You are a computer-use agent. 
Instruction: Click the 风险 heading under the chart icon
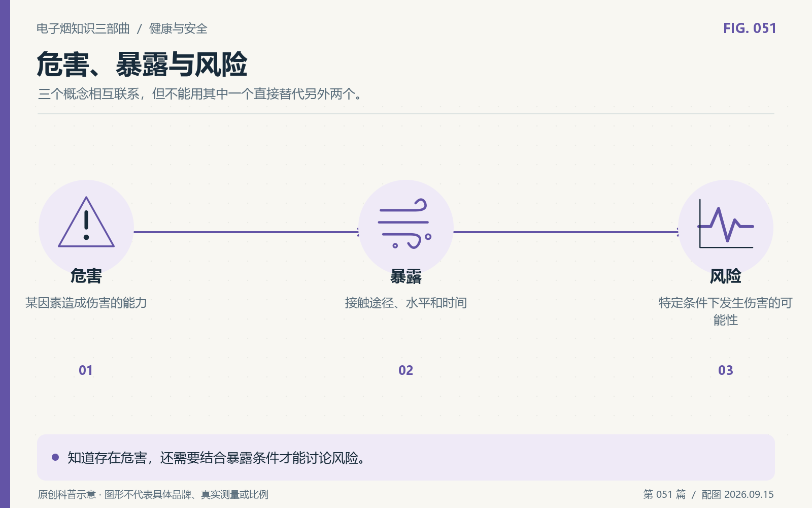tap(726, 276)
